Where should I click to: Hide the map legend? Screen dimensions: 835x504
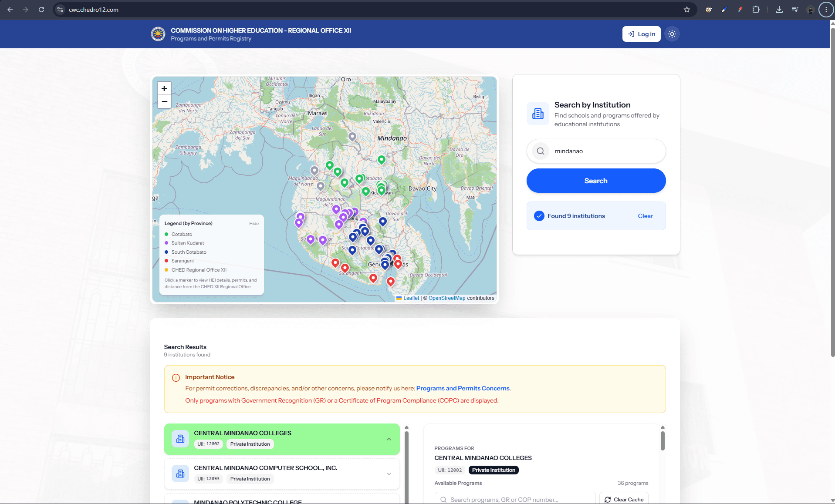[x=254, y=223]
